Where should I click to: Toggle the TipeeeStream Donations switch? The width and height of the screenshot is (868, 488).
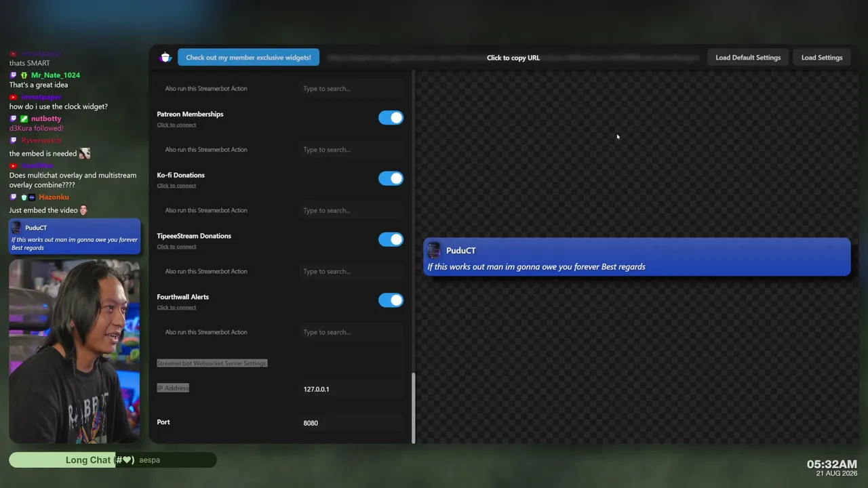(391, 239)
